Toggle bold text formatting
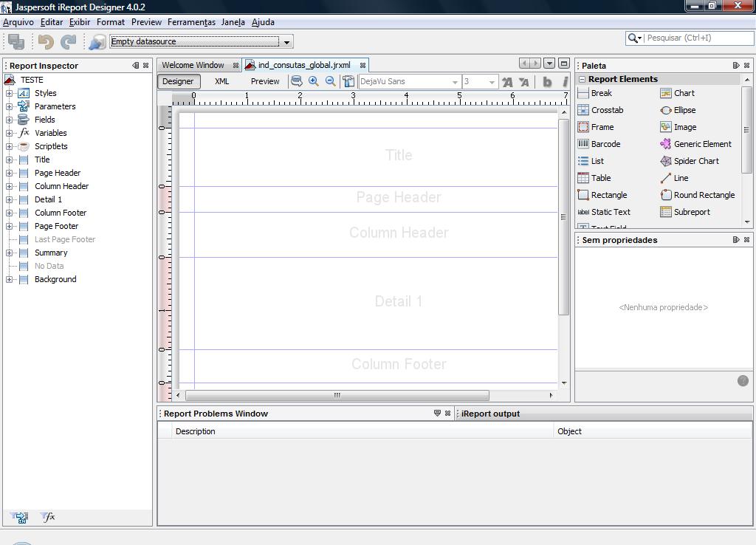 pos(547,82)
